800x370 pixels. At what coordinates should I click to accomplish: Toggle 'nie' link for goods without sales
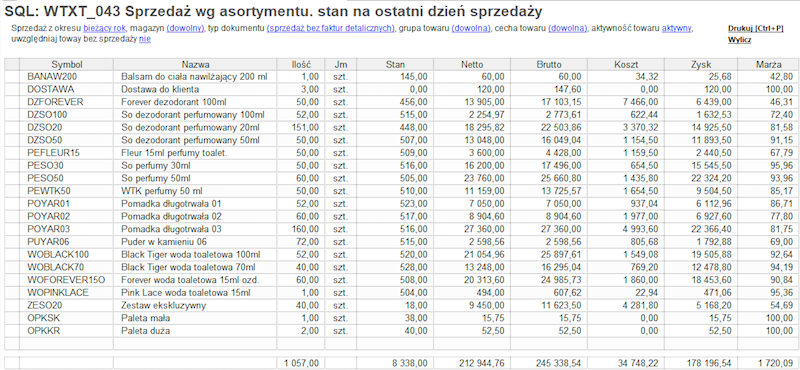point(145,39)
